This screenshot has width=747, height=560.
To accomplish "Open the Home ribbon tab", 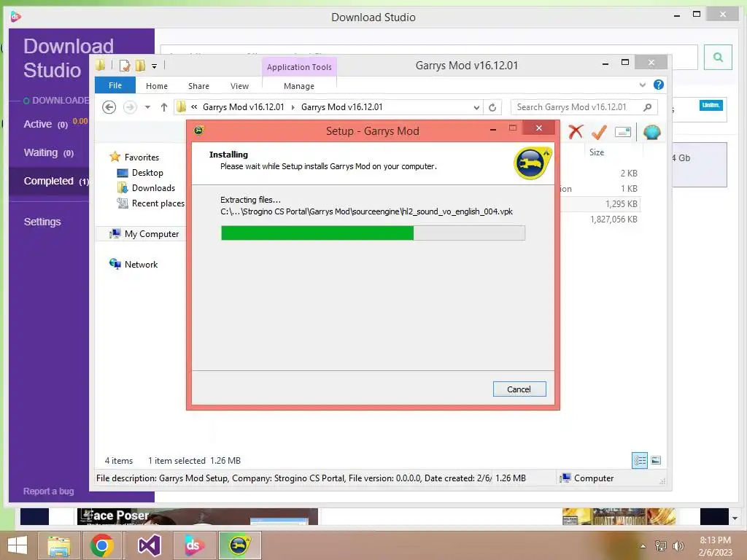I will pyautogui.click(x=157, y=86).
